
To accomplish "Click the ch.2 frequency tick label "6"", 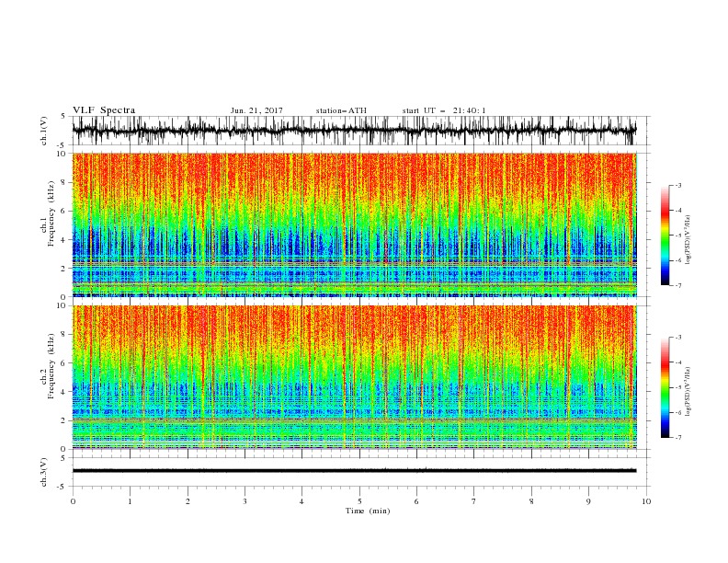I will 64,363.
